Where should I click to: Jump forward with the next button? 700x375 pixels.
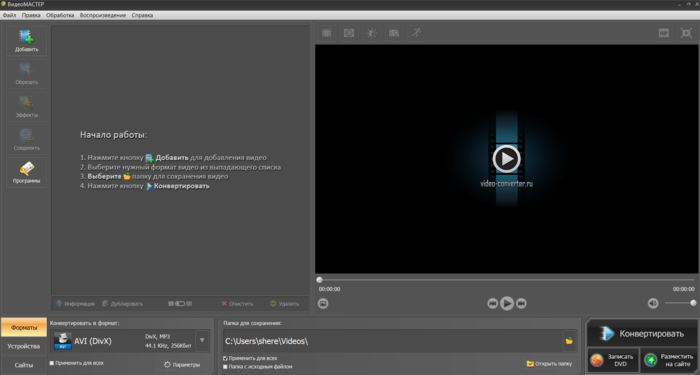pos(521,304)
